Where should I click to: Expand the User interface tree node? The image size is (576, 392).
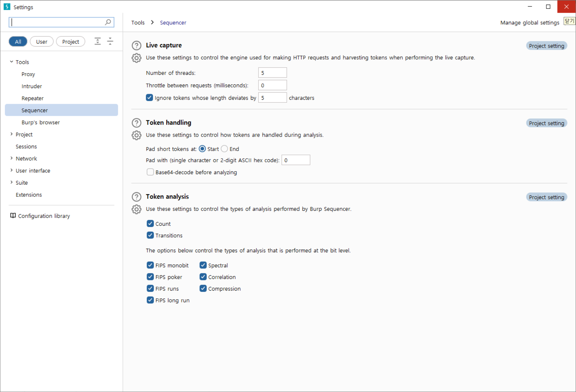12,170
